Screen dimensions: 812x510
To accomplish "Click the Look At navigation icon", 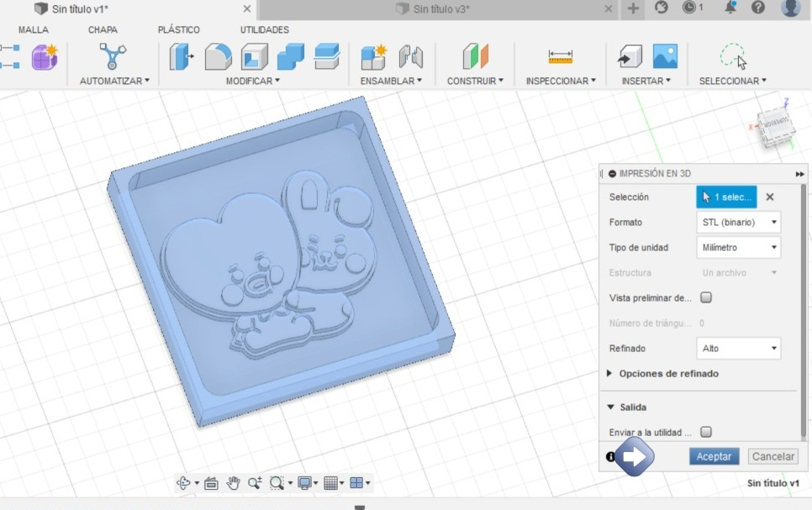I will [211, 483].
